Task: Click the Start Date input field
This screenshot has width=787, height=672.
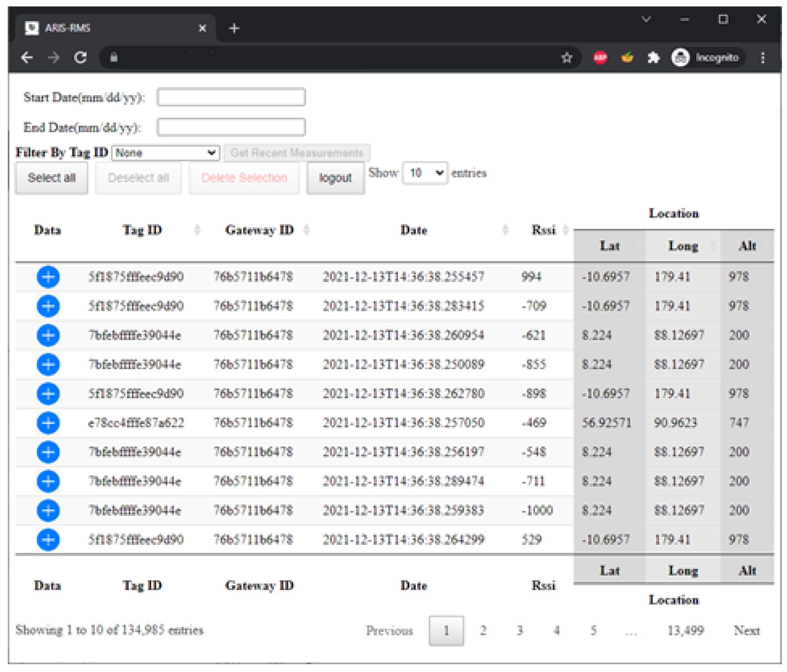Action: (231, 97)
